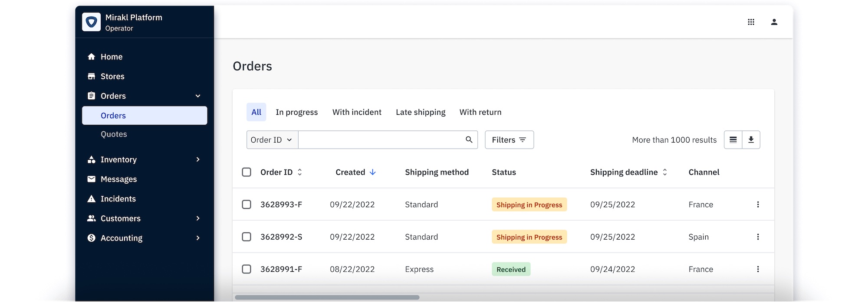The width and height of the screenshot is (868, 302).
Task: Go to Quotes in the sidebar
Action: coord(114,134)
